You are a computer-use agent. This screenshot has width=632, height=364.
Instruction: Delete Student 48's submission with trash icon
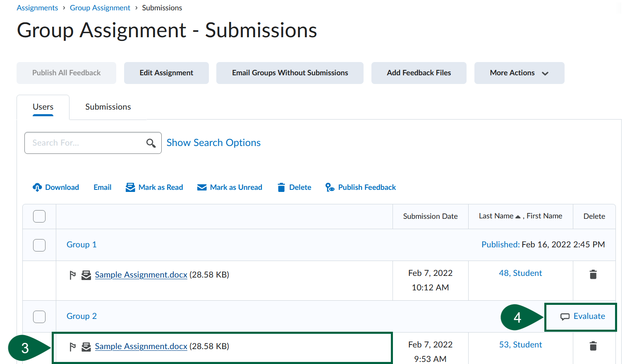[x=593, y=274]
